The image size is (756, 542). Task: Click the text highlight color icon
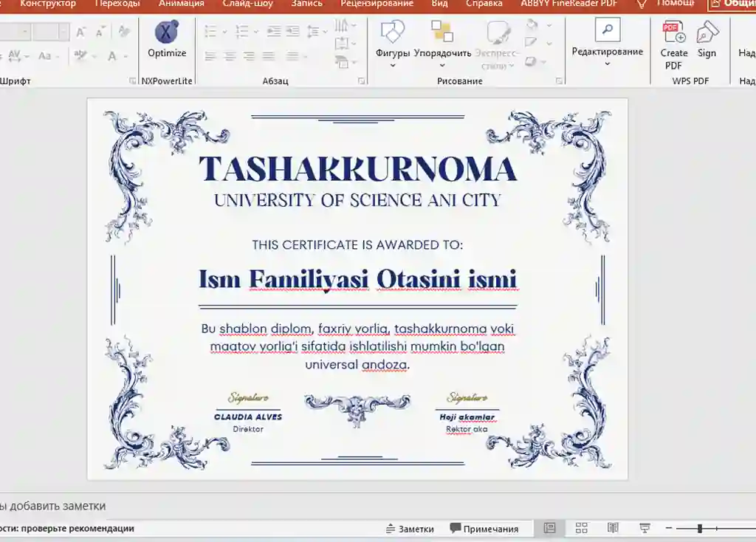tap(80, 56)
